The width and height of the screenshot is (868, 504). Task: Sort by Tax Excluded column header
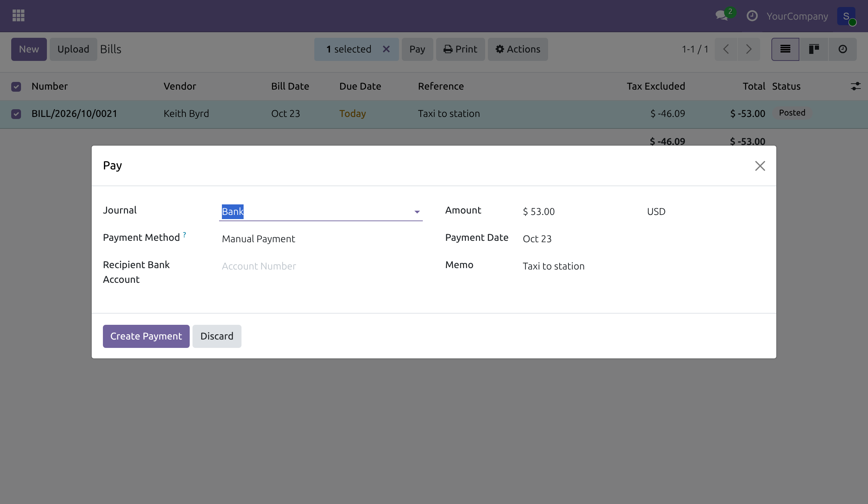656,86
